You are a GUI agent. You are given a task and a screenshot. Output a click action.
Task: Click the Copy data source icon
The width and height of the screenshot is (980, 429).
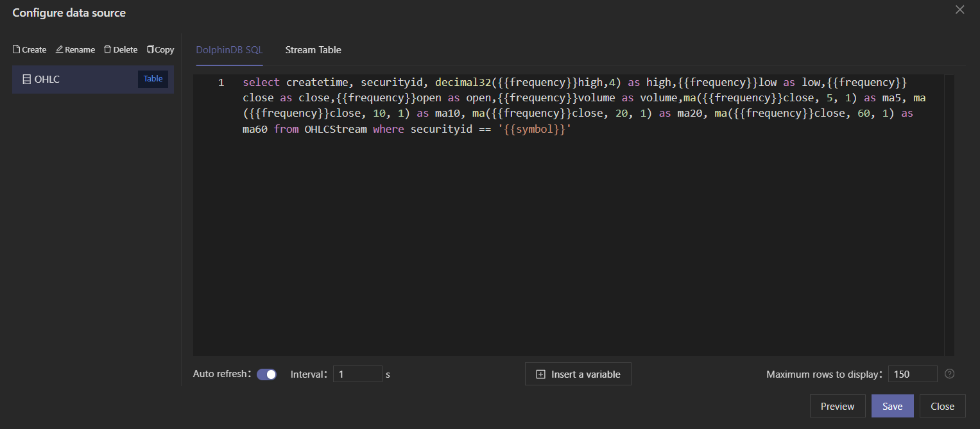coord(150,49)
